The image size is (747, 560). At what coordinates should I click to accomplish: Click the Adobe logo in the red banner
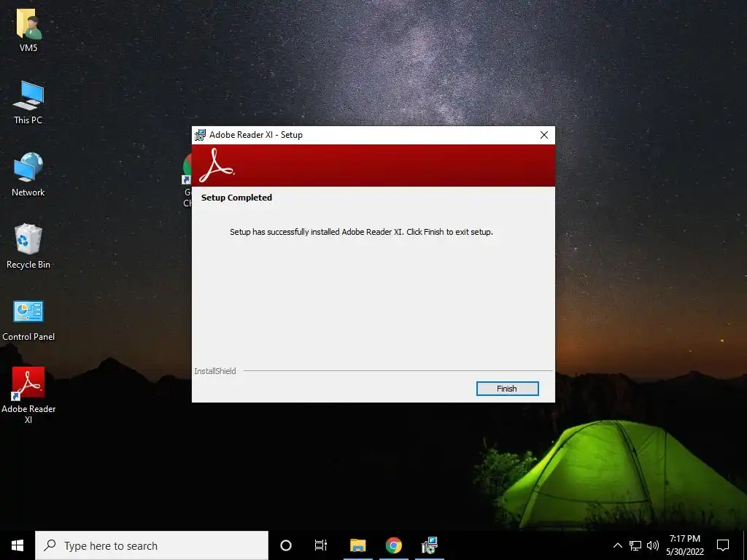tap(216, 166)
